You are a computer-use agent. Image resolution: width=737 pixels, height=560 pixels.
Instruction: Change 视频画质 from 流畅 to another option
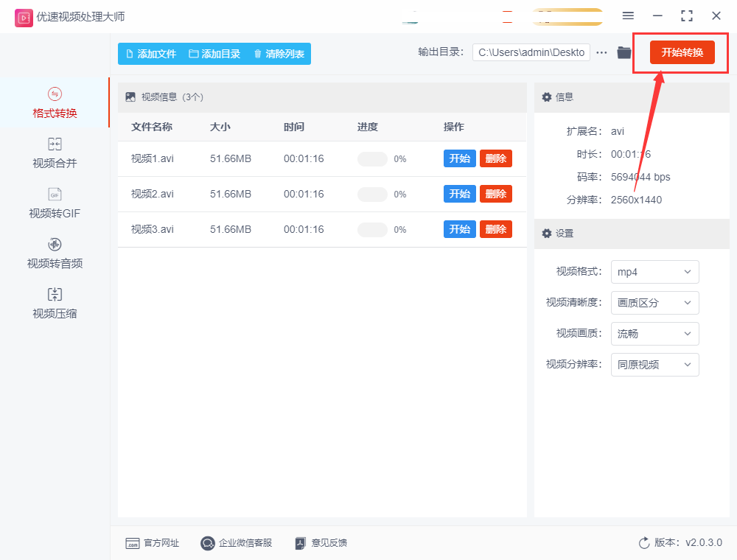point(654,334)
